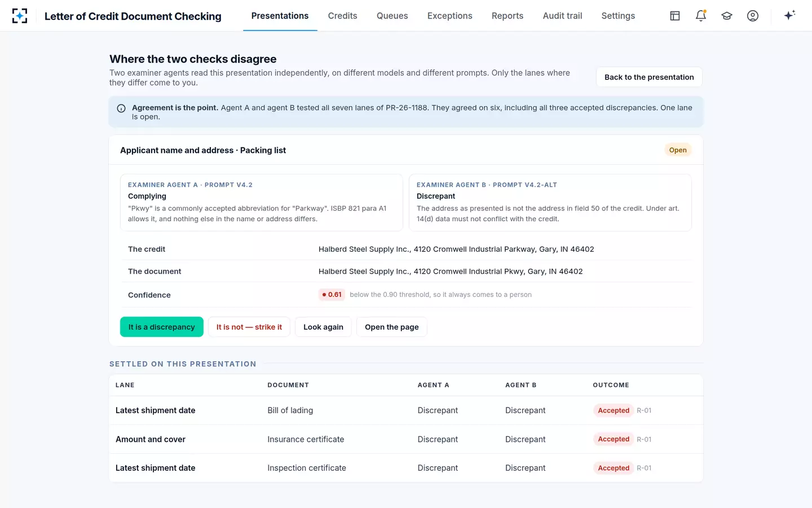This screenshot has width=812, height=508.
Task: Open the Settings tab
Action: point(618,16)
